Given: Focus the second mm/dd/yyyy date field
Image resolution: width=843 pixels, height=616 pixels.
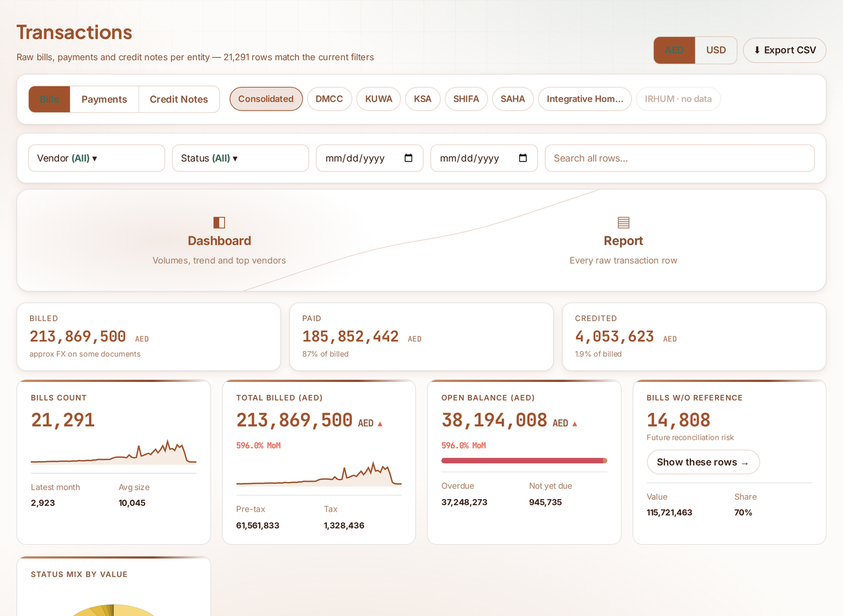Looking at the screenshot, I should point(484,158).
